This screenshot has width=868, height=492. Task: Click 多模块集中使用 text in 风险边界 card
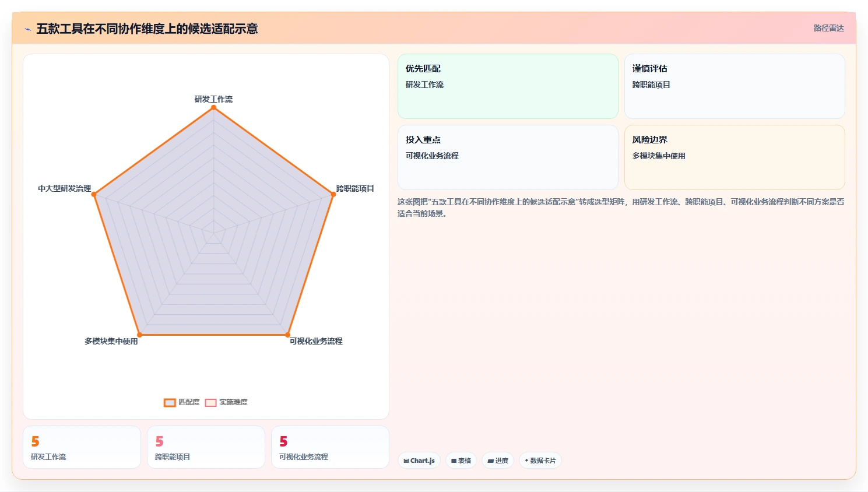(659, 156)
